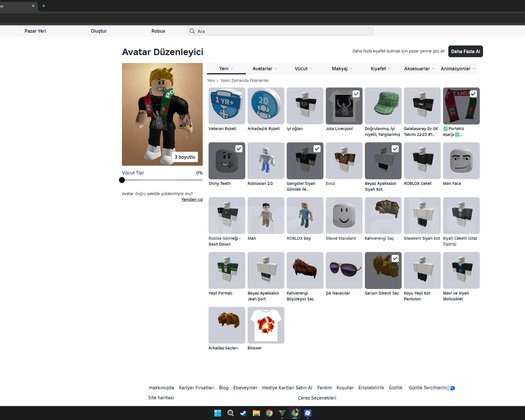The height and width of the screenshot is (420, 525).
Task: Open the Yardım footer link
Action: click(324, 388)
